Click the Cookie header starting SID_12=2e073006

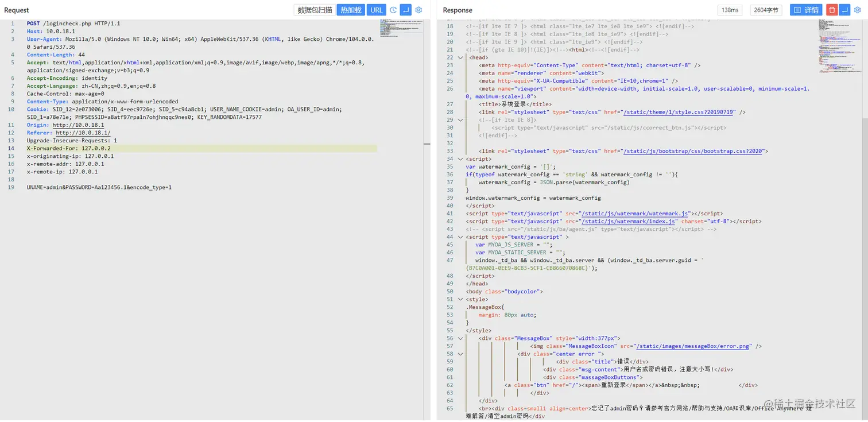184,113
